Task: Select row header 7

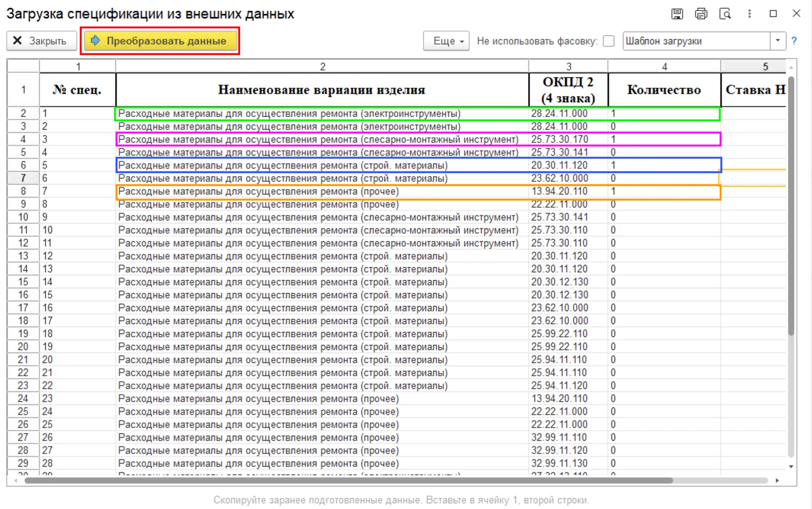Action: point(23,178)
